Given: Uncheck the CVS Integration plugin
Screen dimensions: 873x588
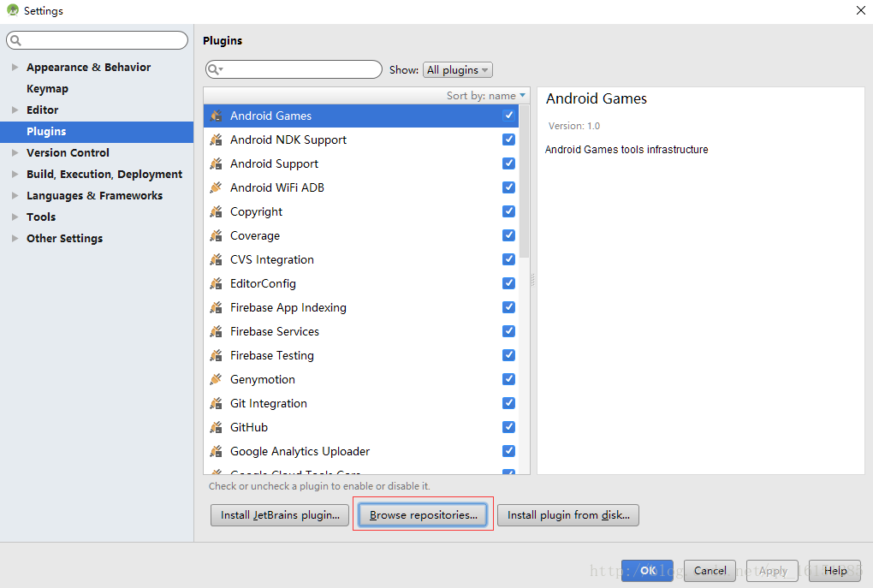Looking at the screenshot, I should (x=508, y=259).
